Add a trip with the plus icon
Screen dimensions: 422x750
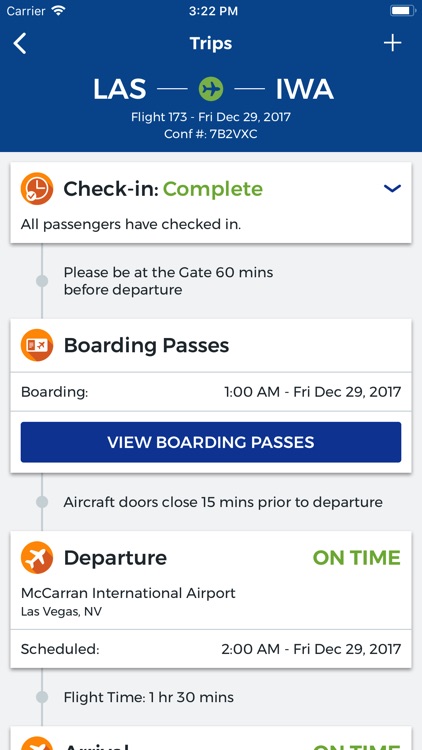(392, 44)
